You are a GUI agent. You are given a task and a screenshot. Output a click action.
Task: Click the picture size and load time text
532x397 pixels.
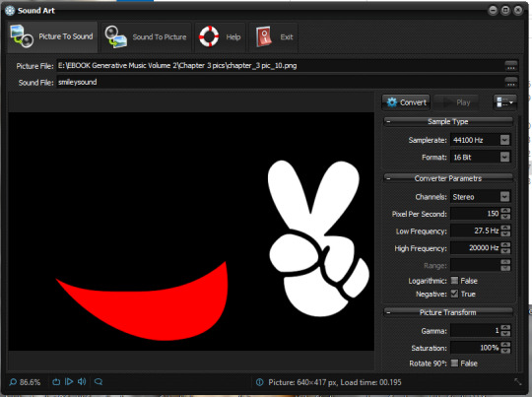(x=335, y=382)
